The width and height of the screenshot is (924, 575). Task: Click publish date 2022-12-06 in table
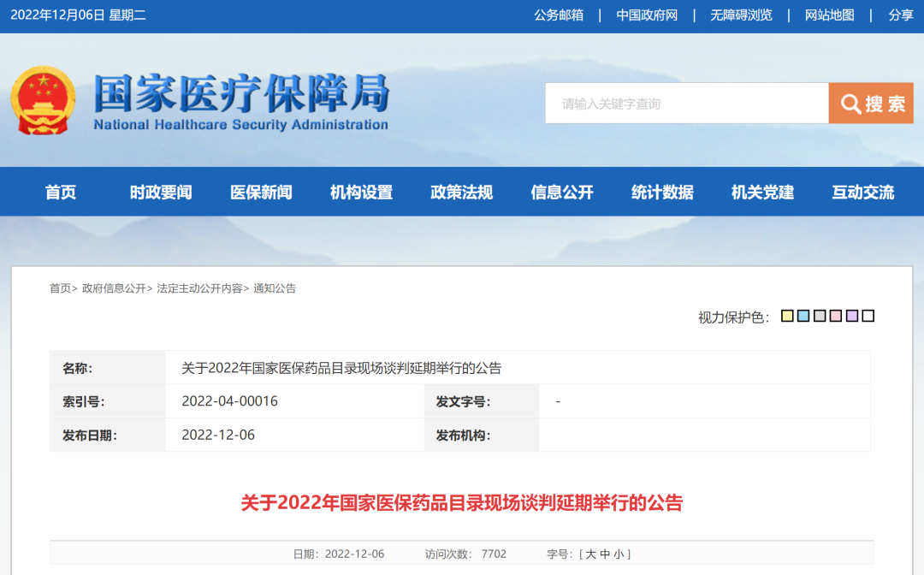(x=218, y=435)
